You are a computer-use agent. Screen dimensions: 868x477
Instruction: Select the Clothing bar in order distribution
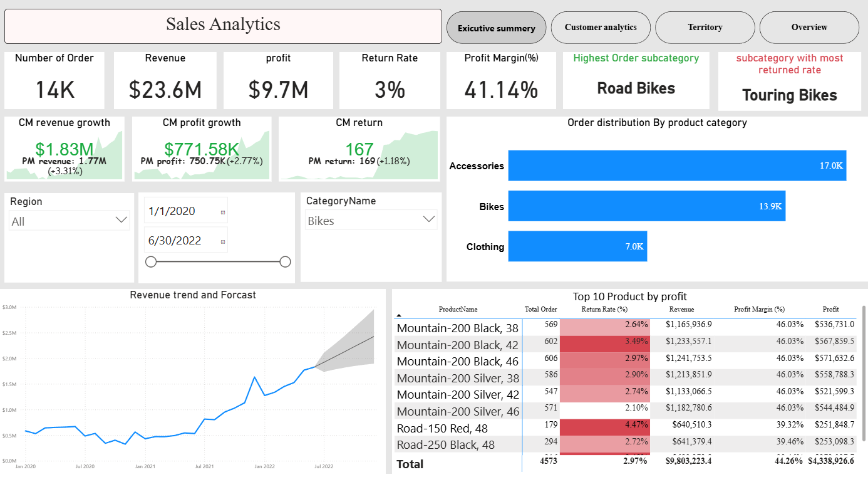[576, 246]
